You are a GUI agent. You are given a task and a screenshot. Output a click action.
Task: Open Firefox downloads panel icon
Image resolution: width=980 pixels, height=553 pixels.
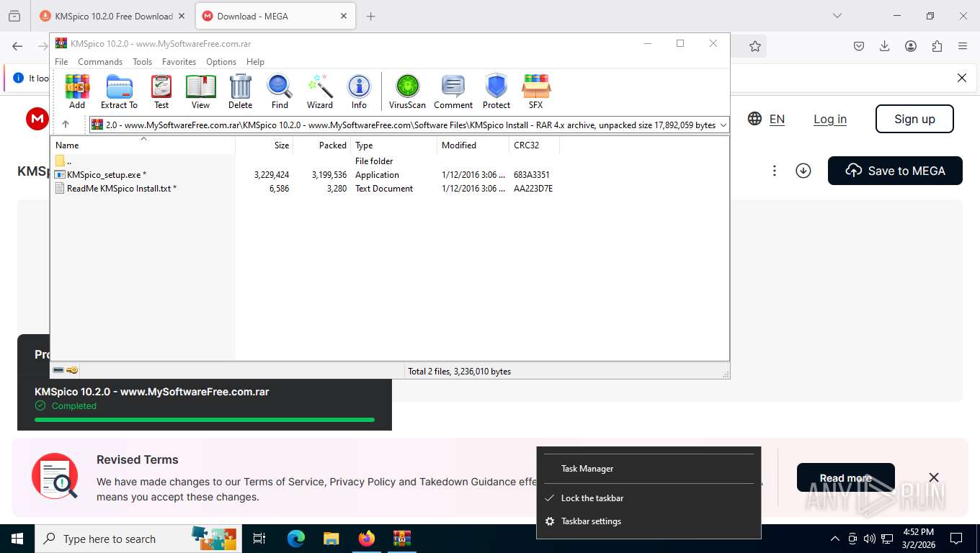(884, 46)
